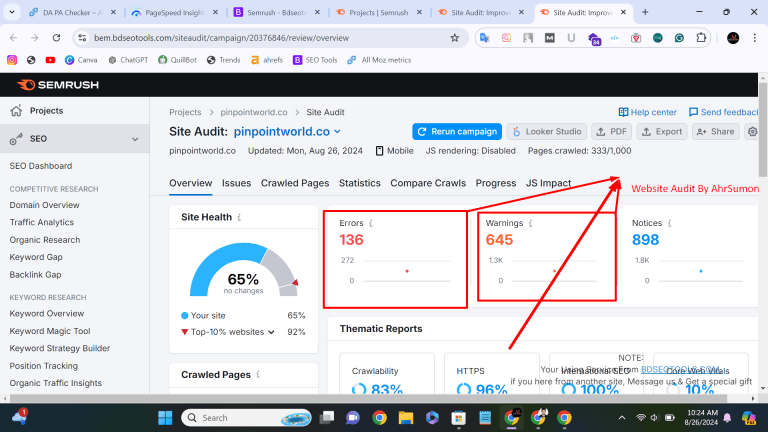Viewport: 768px width, 432px height.
Task: Switch to the Issues tab
Action: pos(236,183)
